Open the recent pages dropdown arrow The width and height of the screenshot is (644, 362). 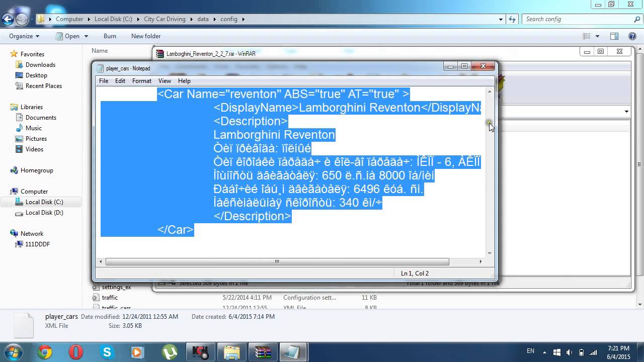point(32,19)
